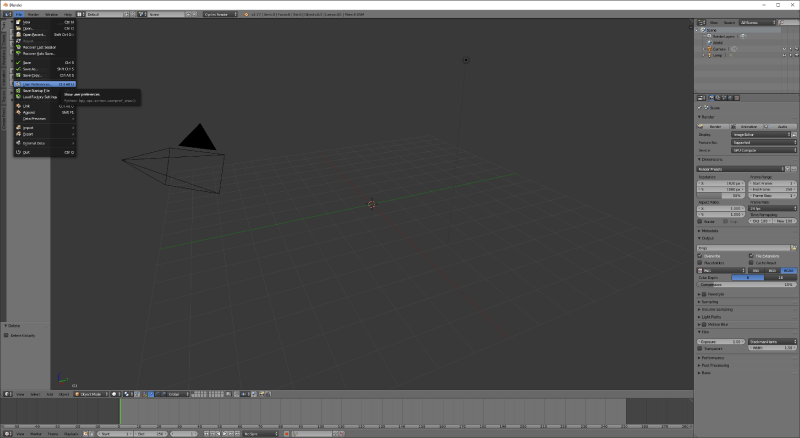This screenshot has height=438, width=800.
Task: Open the Render menu in top bar
Action: pos(34,15)
